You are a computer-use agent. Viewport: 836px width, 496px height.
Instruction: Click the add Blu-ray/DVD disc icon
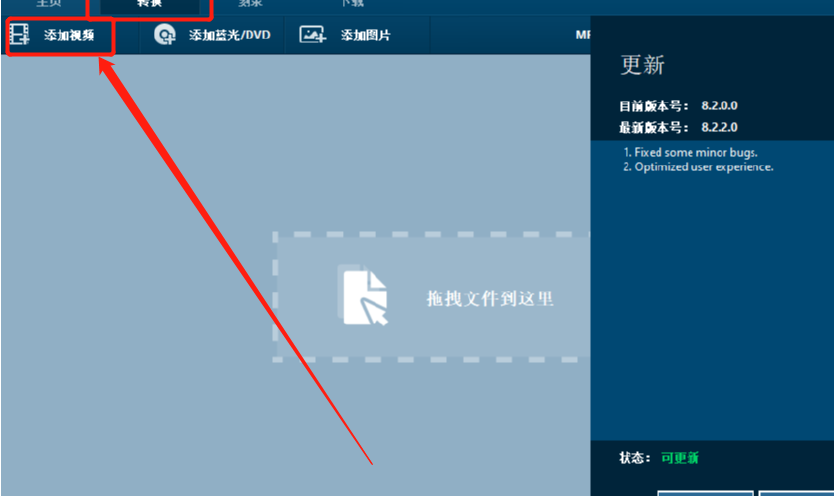point(164,35)
